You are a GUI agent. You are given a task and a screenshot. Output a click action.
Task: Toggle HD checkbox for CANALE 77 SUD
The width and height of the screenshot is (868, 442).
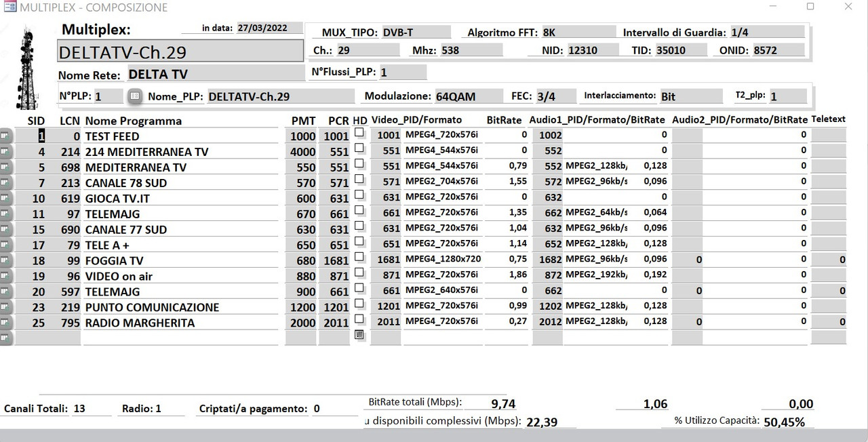coord(359,226)
